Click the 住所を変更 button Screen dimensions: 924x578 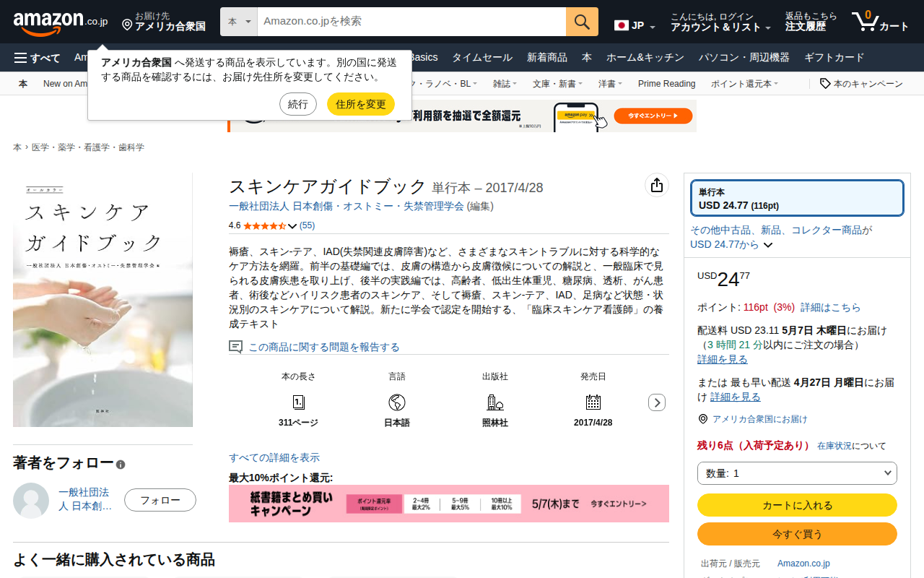(361, 104)
